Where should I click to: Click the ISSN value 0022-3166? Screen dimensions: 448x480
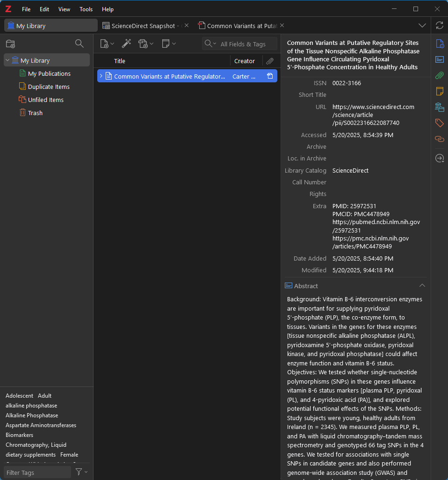(x=347, y=83)
